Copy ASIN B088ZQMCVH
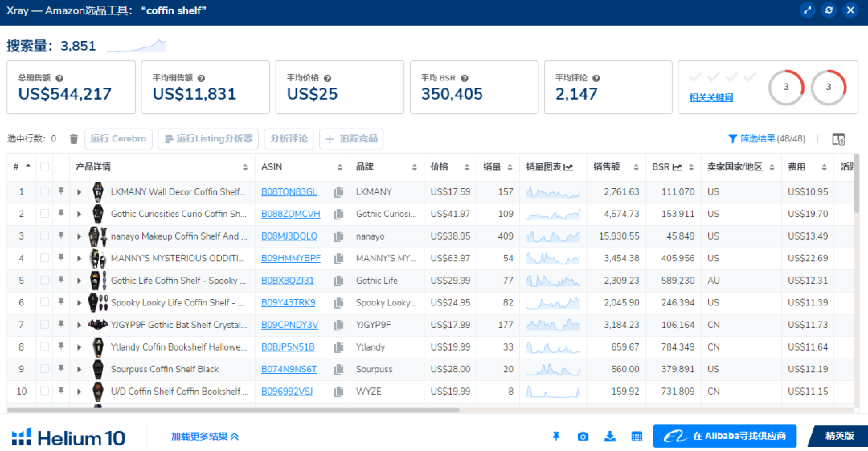This screenshot has width=868, height=451. pos(338,214)
